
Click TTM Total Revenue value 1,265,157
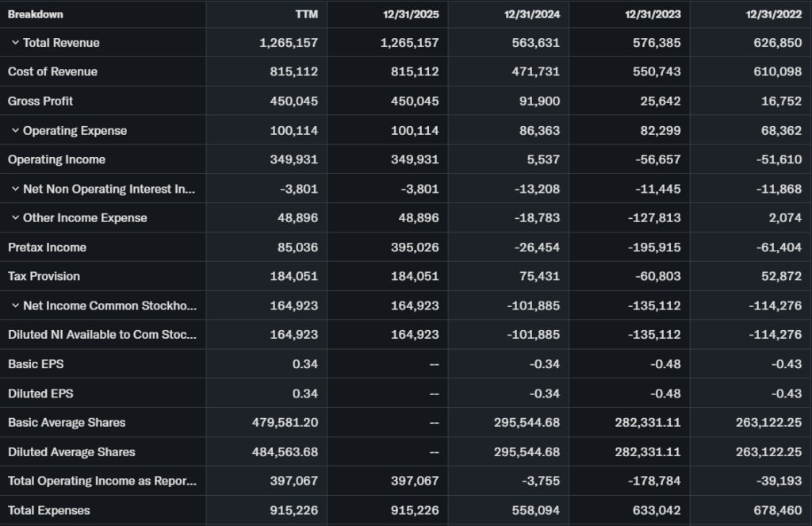pos(289,43)
